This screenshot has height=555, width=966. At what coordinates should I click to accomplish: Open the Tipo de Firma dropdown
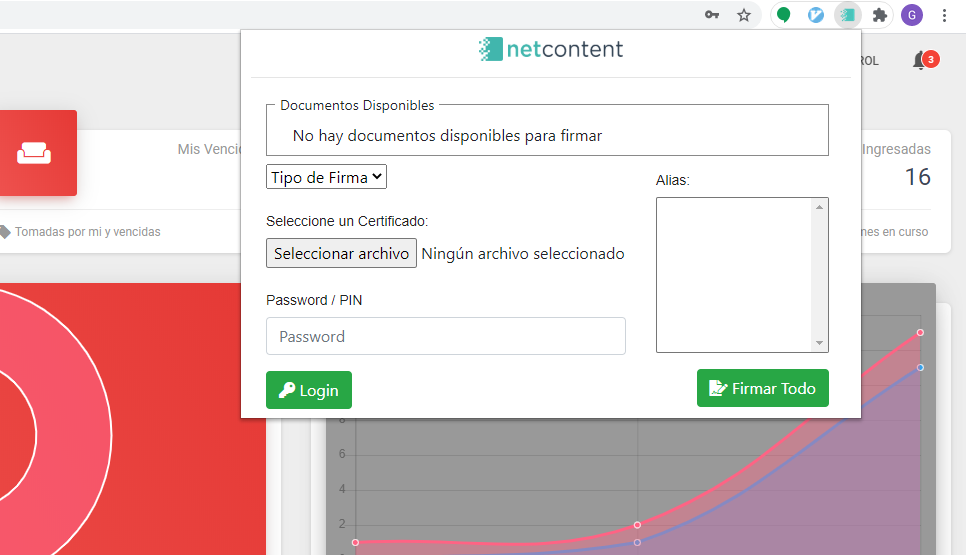tap(327, 177)
